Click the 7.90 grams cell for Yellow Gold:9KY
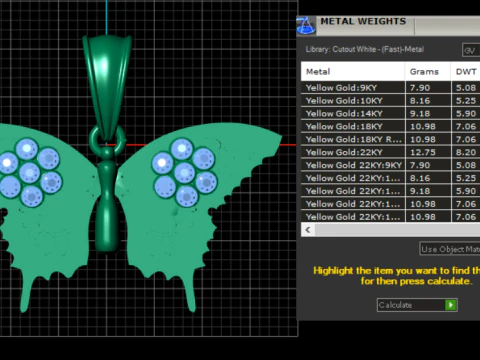 pos(428,88)
